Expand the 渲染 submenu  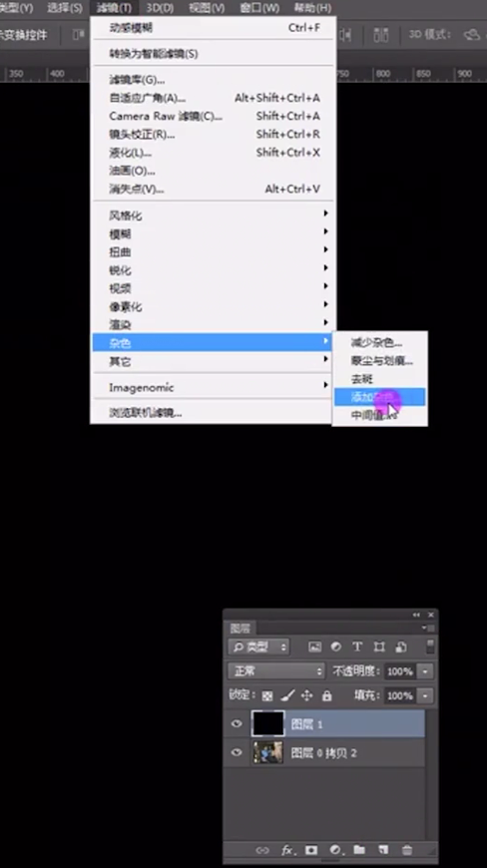[x=214, y=325]
